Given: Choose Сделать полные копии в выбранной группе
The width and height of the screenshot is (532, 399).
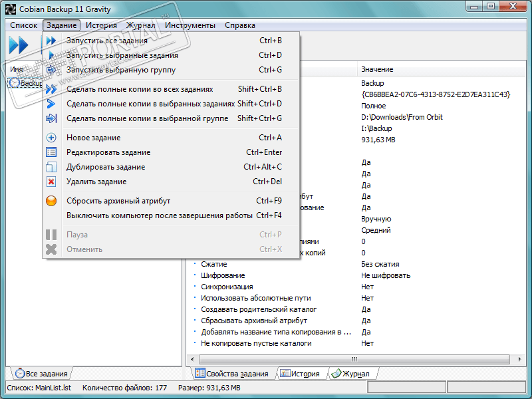Looking at the screenshot, I should point(172,118).
